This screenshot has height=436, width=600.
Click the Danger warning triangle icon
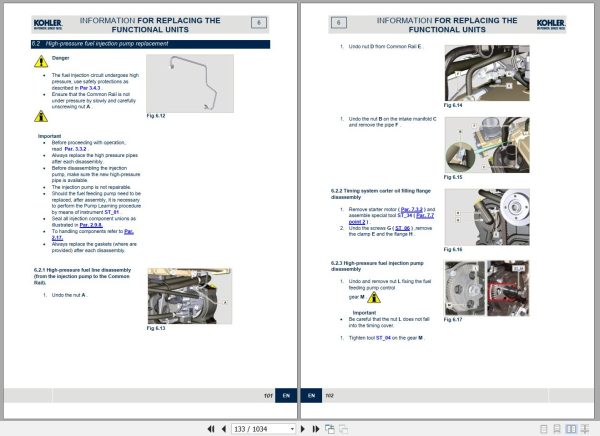coord(41,62)
